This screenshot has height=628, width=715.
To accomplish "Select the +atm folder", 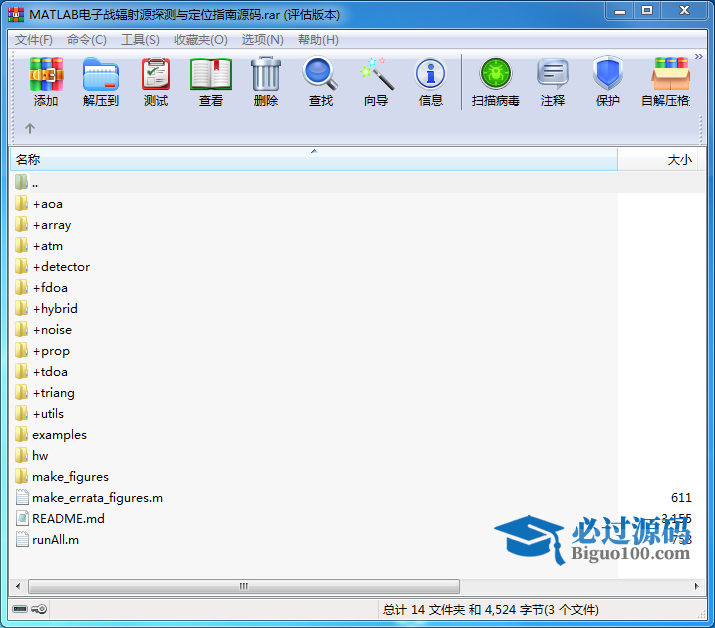I will [x=39, y=246].
